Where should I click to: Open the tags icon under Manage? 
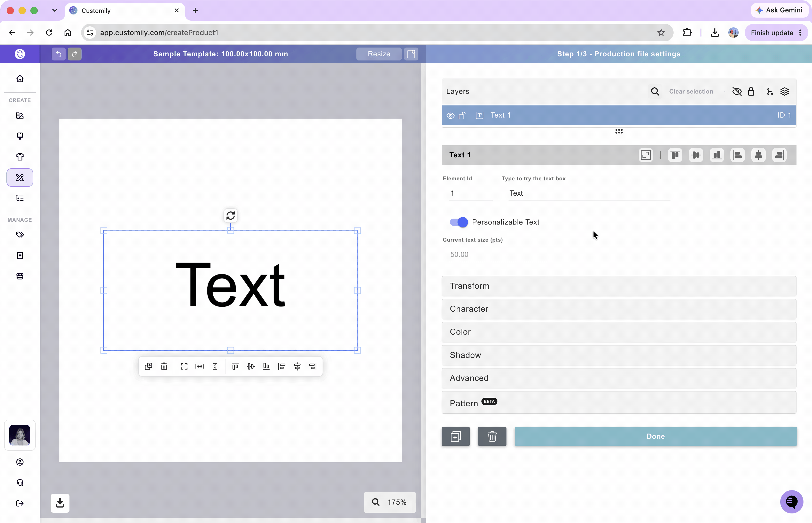[x=20, y=235]
